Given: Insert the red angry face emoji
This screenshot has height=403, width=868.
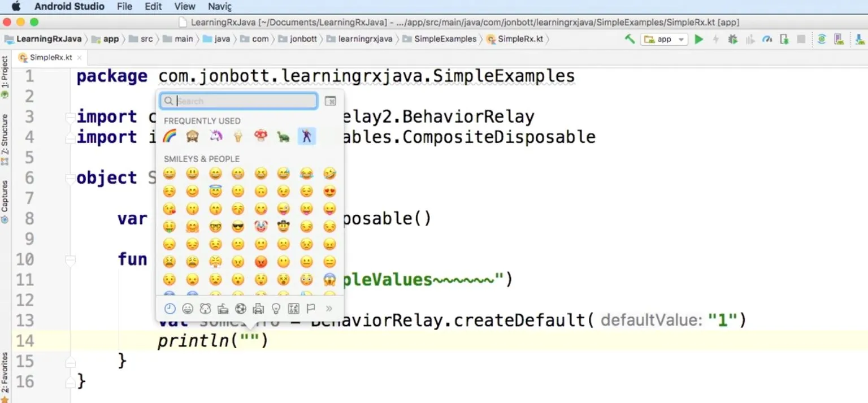Looking at the screenshot, I should coord(261,262).
